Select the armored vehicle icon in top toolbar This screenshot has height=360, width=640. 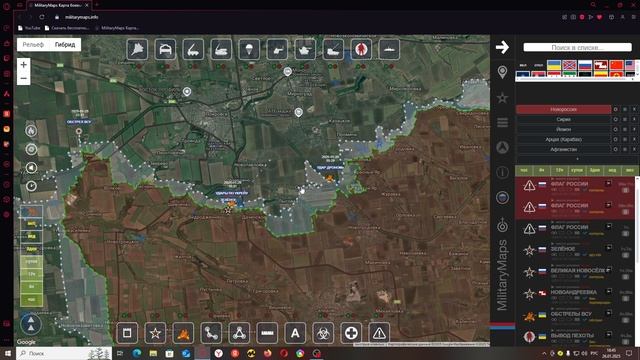pyautogui.click(x=165, y=49)
